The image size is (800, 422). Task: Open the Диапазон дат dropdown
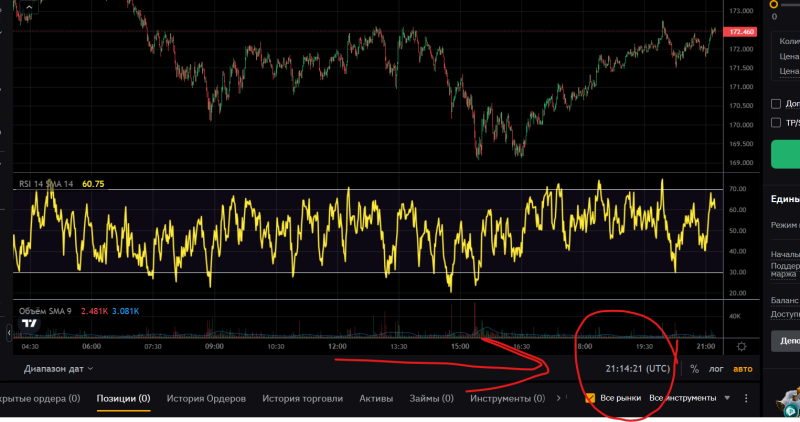pyautogui.click(x=58, y=369)
